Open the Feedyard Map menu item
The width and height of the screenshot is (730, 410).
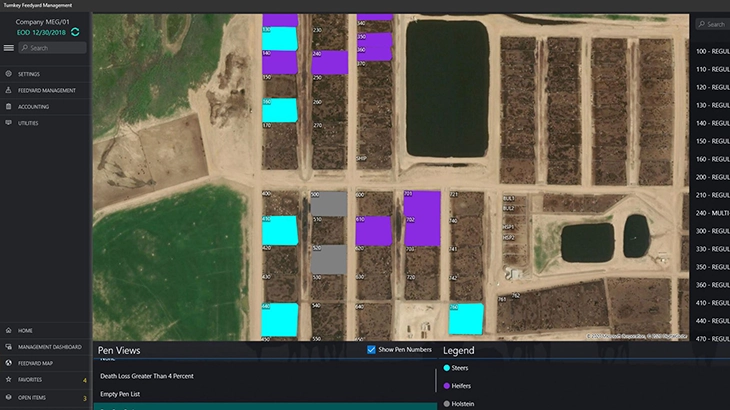click(38, 363)
